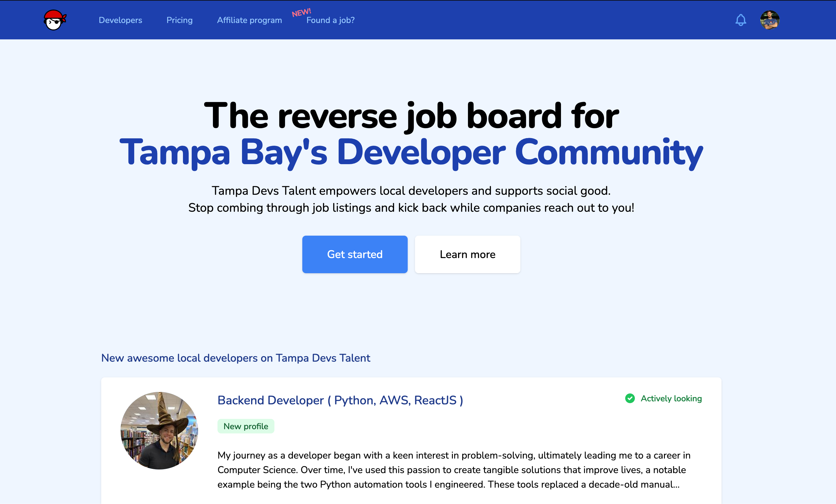Click the Get started button
The width and height of the screenshot is (836, 504).
click(x=355, y=254)
